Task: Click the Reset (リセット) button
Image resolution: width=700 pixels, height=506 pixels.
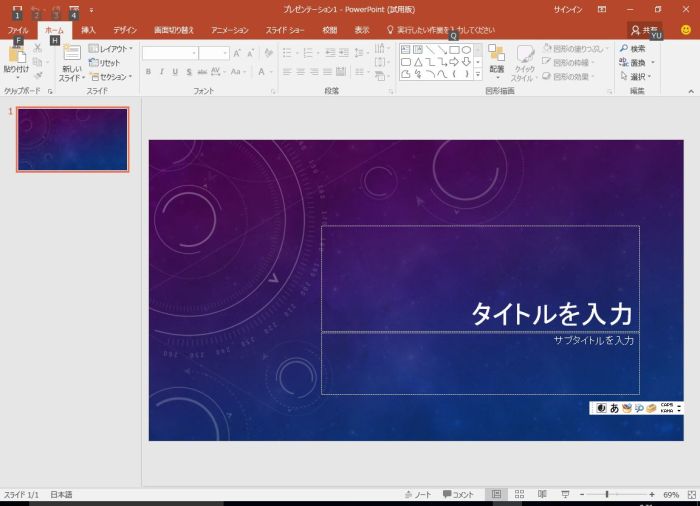Action: [104, 62]
